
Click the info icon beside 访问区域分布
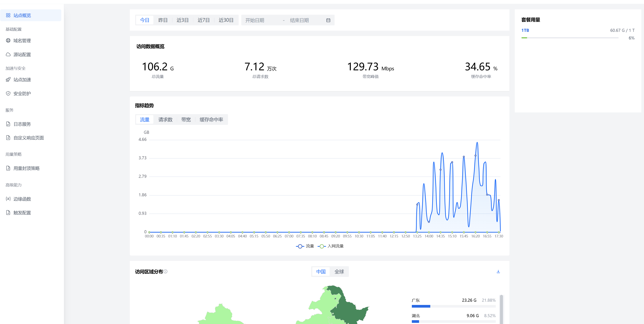click(166, 271)
